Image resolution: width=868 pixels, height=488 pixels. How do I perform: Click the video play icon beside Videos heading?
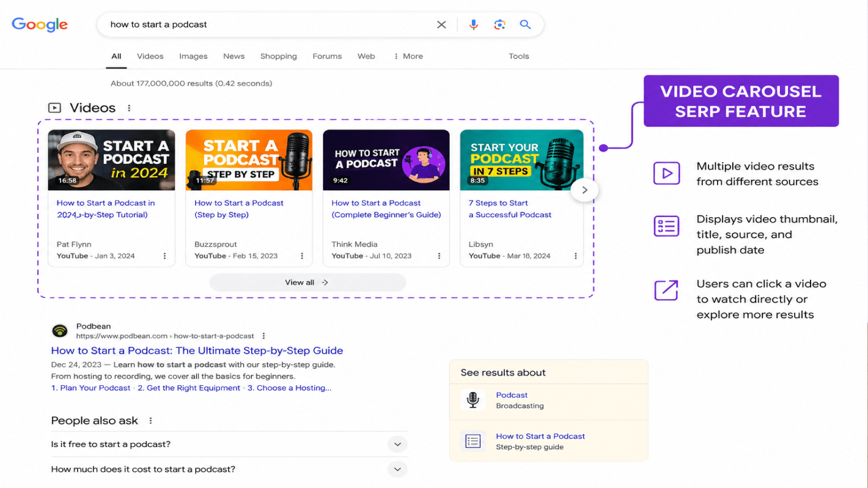[54, 108]
